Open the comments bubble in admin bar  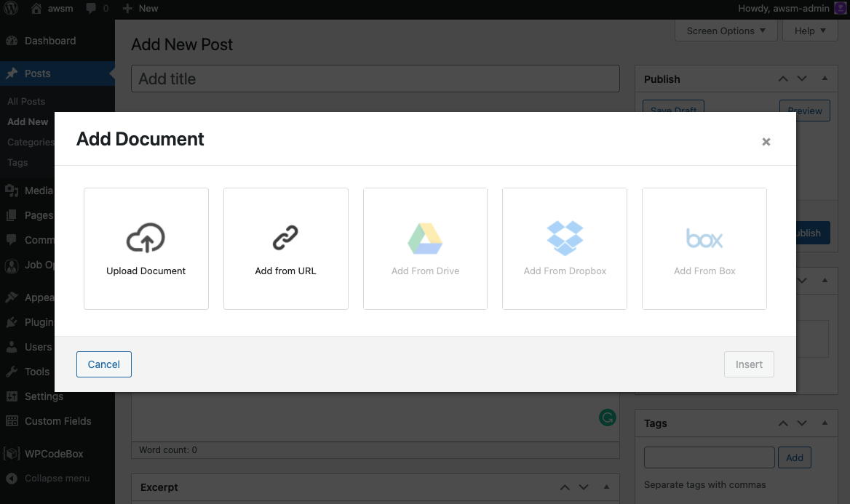[91, 8]
